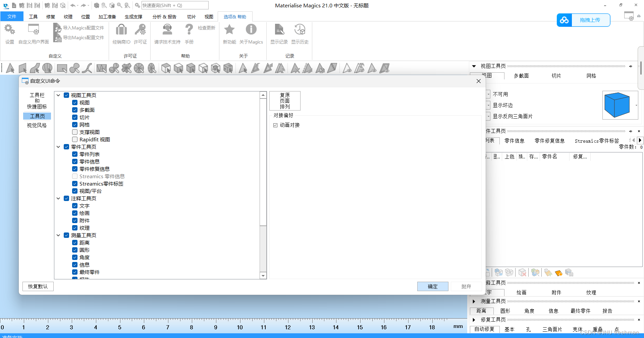The width and height of the screenshot is (644, 338).
Task: Uncheck the 最终零件 checkbox
Action: (x=75, y=272)
